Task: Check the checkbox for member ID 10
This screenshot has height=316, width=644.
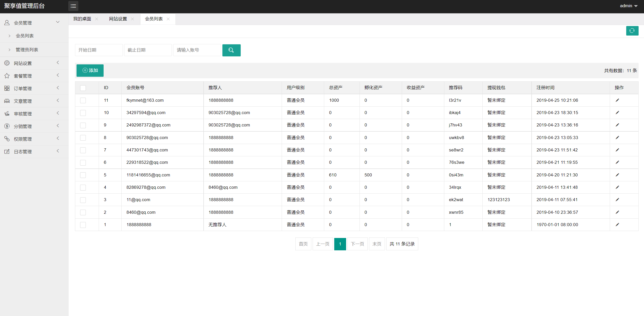Action: click(x=83, y=113)
